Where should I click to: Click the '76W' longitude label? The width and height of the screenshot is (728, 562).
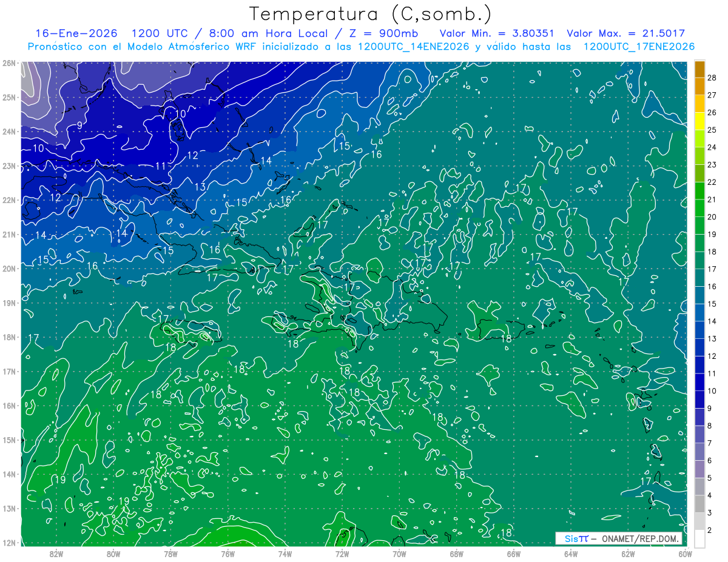click(227, 554)
